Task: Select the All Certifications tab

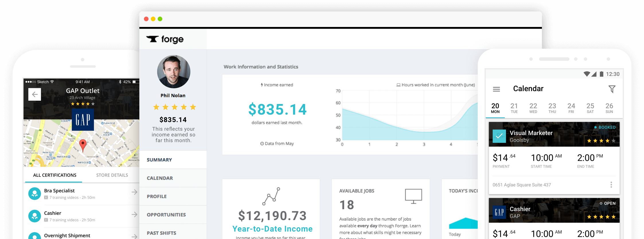Action: pyautogui.click(x=55, y=175)
